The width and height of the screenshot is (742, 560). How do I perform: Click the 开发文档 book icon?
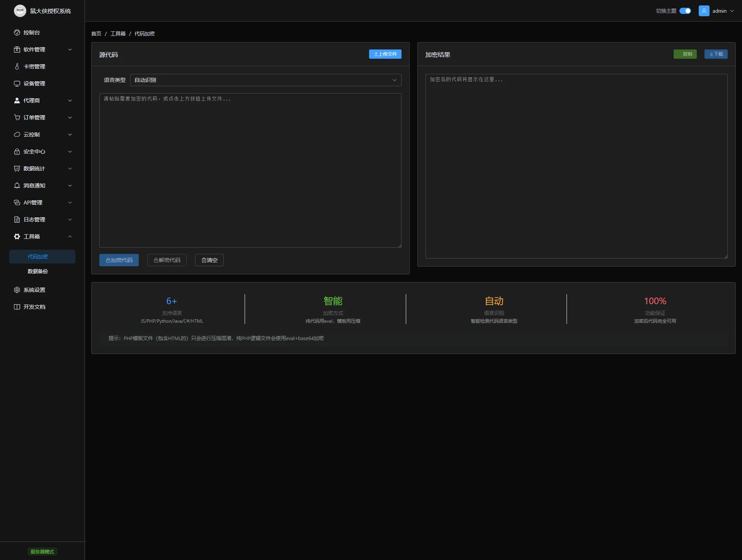pos(17,307)
